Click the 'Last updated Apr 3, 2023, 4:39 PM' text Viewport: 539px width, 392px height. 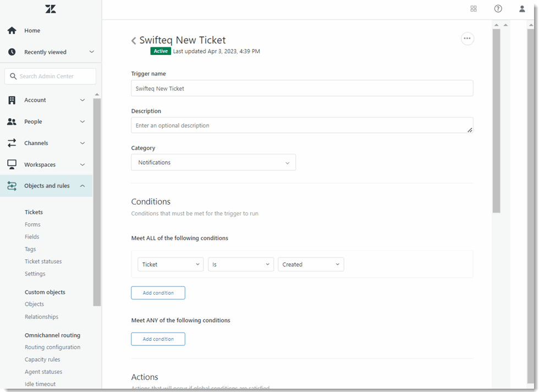point(217,51)
